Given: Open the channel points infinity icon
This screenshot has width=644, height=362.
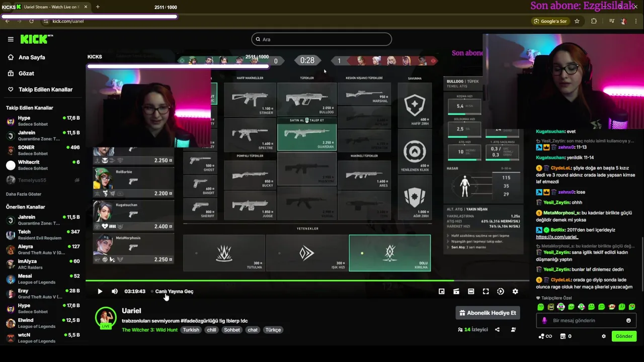Looking at the screenshot, I should (x=545, y=336).
